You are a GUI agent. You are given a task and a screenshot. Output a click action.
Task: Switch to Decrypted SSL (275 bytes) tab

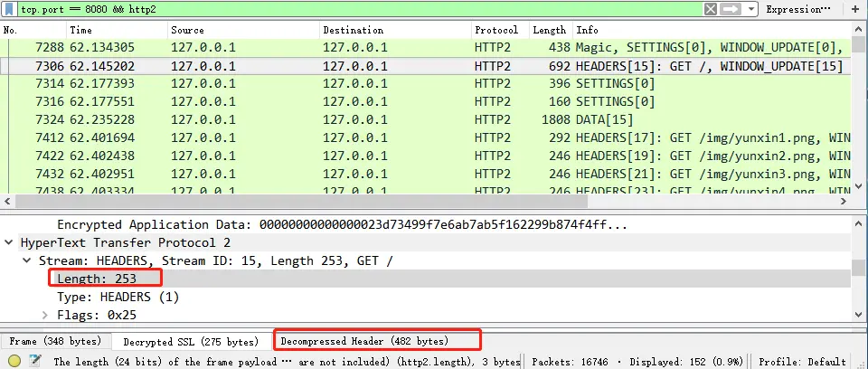coord(191,342)
